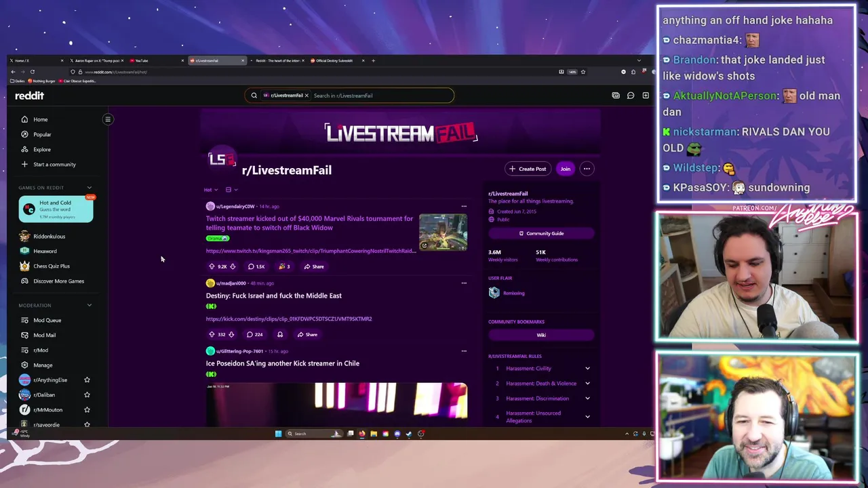Click the Reddit logo
This screenshot has width=868, height=488.
(x=29, y=96)
